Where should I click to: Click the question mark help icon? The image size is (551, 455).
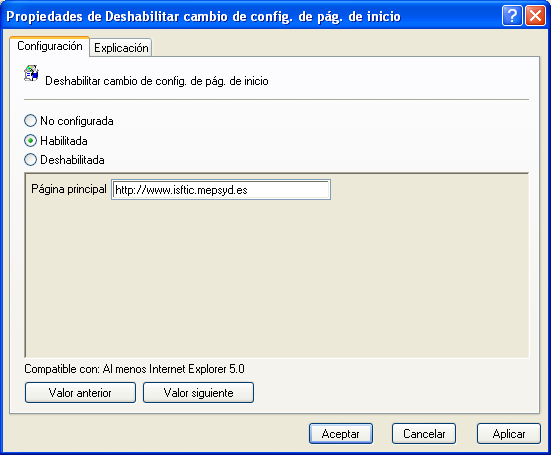tap(512, 16)
